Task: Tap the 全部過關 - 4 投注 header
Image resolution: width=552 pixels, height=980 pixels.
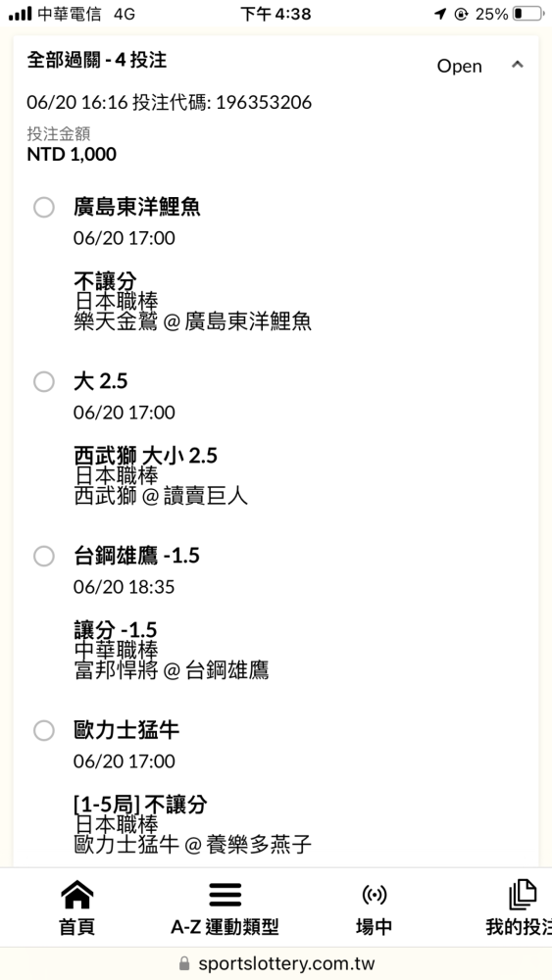Action: tap(97, 60)
